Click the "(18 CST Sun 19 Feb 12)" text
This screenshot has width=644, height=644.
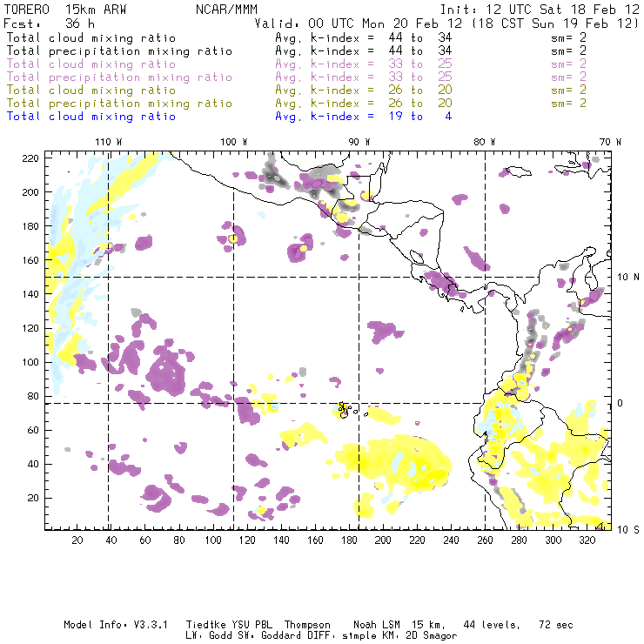coord(555,23)
